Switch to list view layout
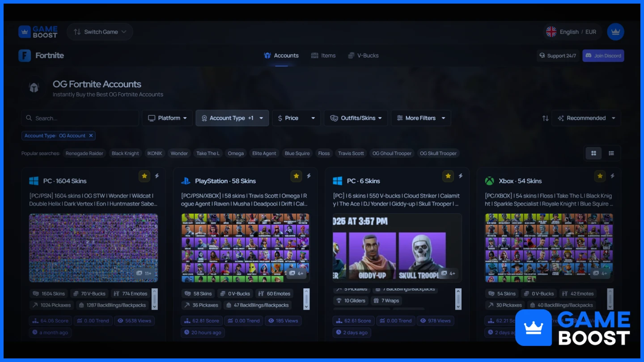 611,153
